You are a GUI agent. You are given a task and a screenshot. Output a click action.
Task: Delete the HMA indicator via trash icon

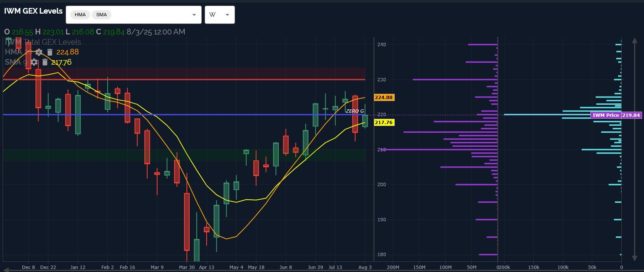click(49, 52)
